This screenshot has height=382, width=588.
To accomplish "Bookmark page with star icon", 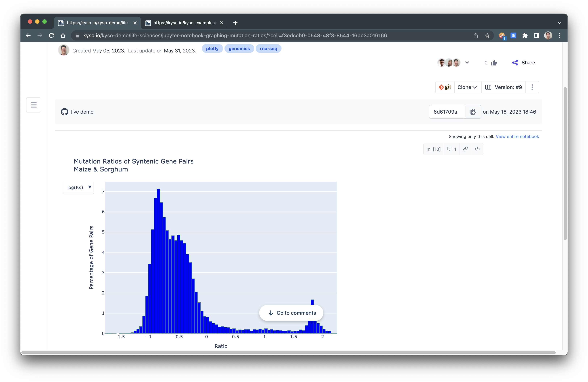I will pyautogui.click(x=487, y=35).
